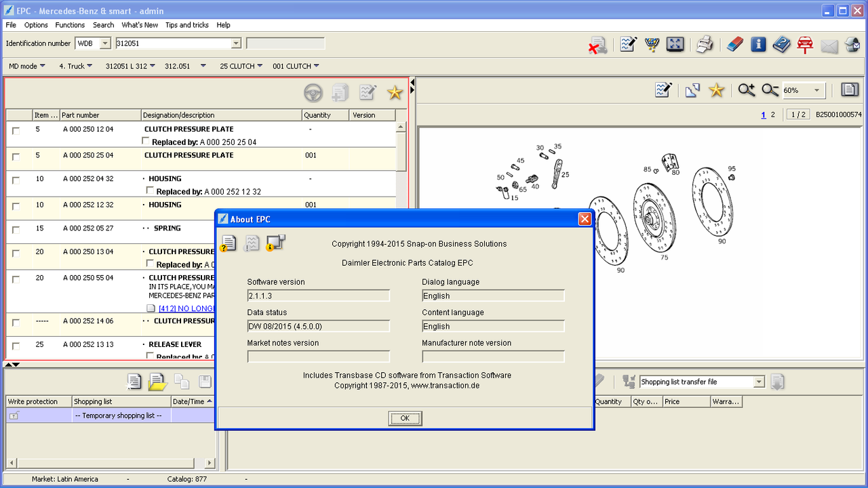Image resolution: width=868 pixels, height=488 pixels.
Task: Open the help book icon
Action: pyautogui.click(x=782, y=45)
